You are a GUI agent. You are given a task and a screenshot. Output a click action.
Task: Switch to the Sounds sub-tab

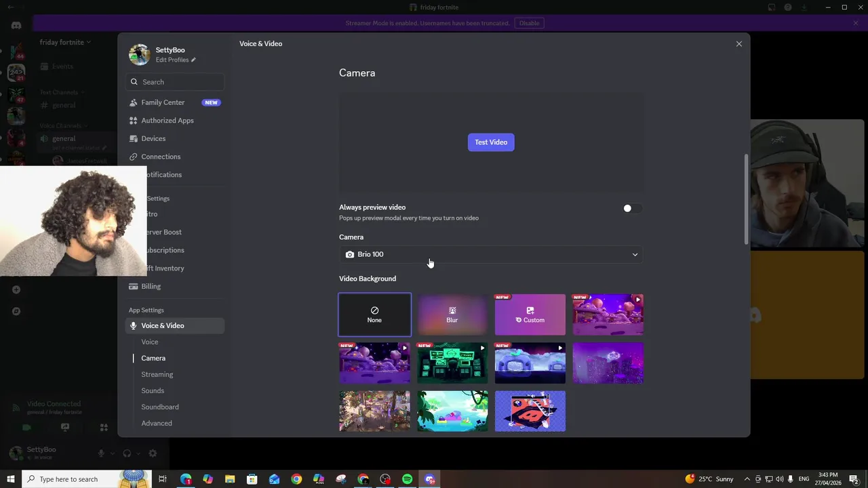pos(153,390)
